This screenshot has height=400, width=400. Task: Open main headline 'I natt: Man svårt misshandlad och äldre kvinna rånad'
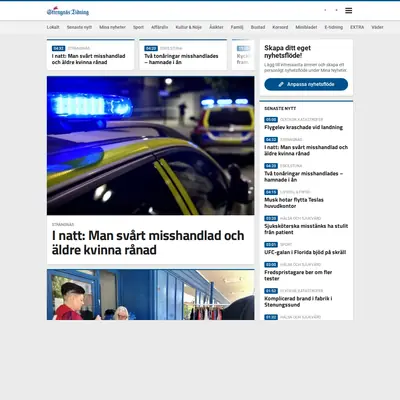click(148, 243)
